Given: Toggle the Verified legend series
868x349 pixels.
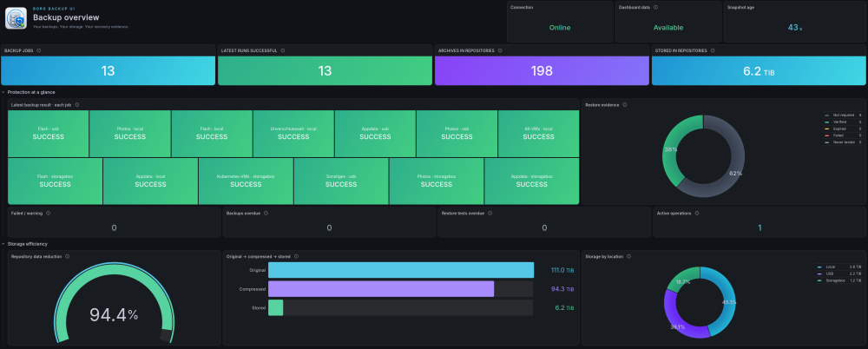Looking at the screenshot, I should [x=838, y=122].
